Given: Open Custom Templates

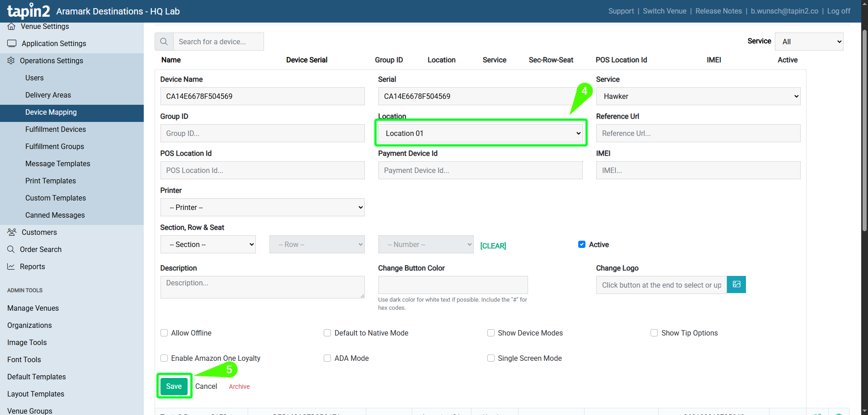Looking at the screenshot, I should click(x=56, y=198).
